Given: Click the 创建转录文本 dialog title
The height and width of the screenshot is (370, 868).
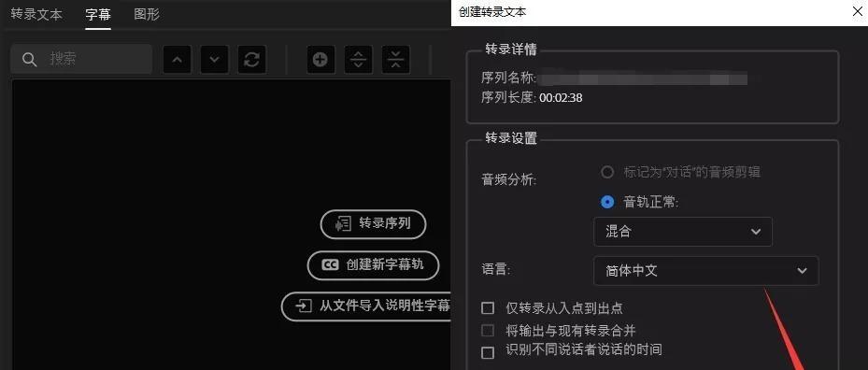Looking at the screenshot, I should 492,12.
